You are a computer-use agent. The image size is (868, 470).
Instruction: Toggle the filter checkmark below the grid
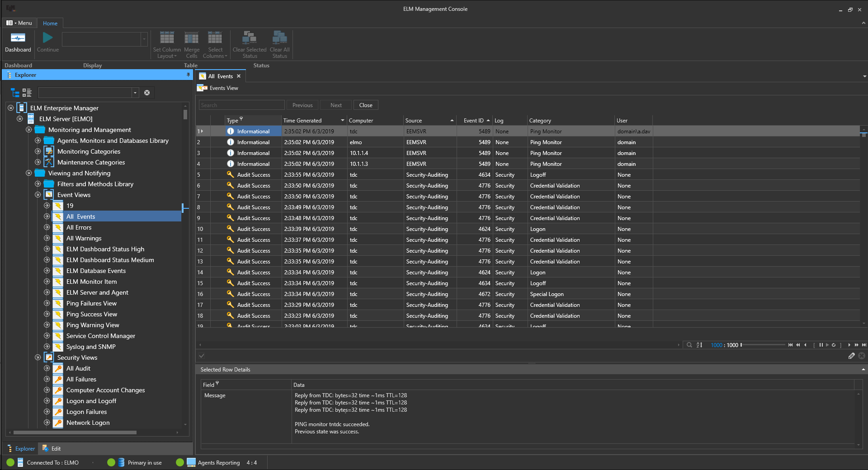pyautogui.click(x=202, y=356)
